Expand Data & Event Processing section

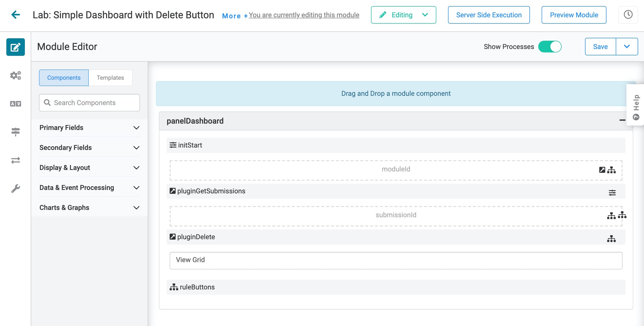point(89,188)
